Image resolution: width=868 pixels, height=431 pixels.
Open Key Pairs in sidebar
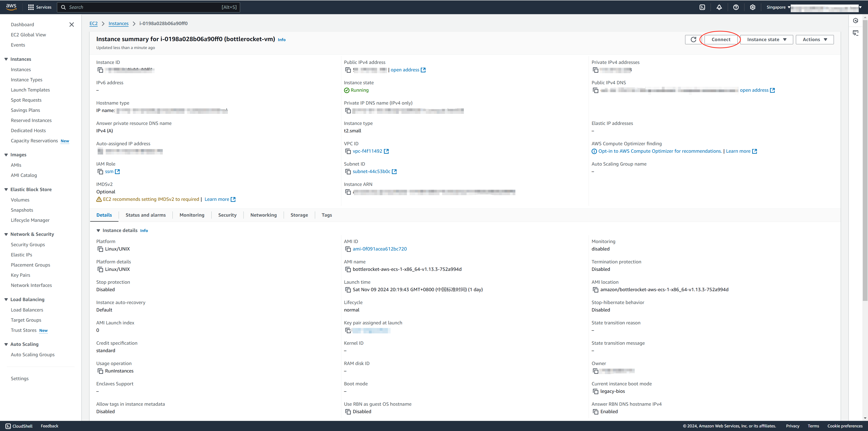click(x=20, y=275)
